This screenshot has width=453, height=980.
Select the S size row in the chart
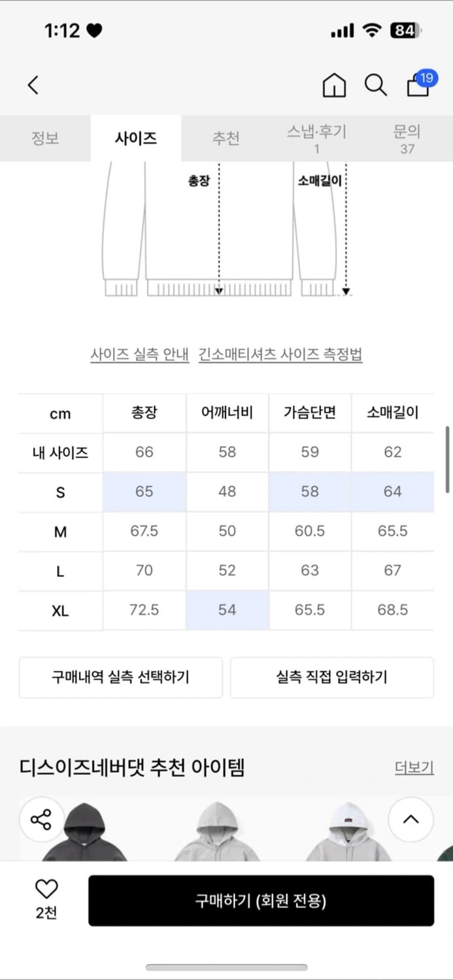60,491
